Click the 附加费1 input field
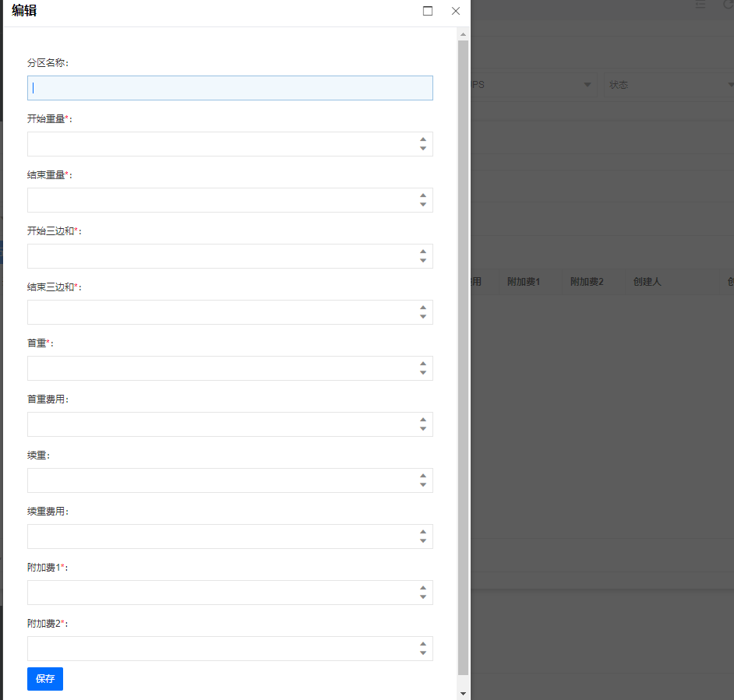 pos(230,593)
